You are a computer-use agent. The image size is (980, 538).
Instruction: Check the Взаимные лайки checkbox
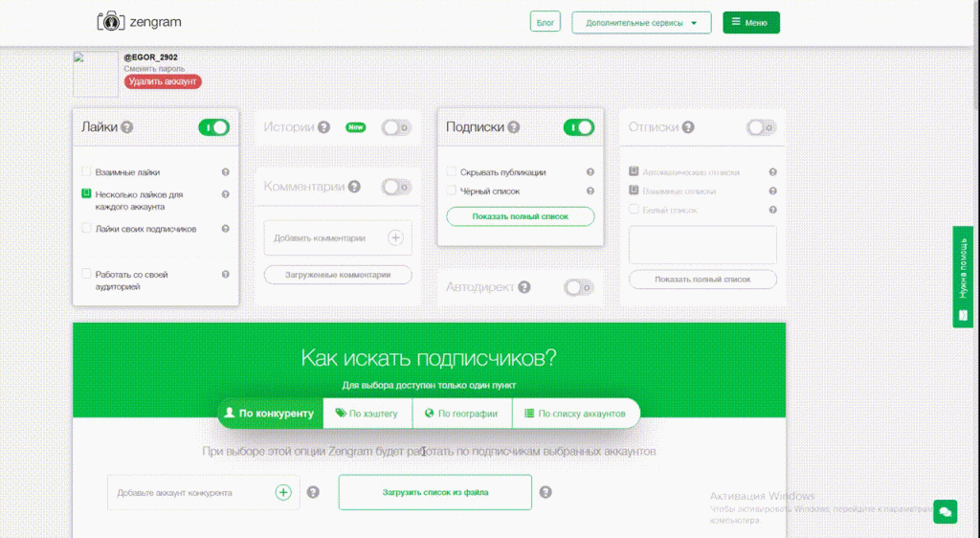pyautogui.click(x=87, y=172)
